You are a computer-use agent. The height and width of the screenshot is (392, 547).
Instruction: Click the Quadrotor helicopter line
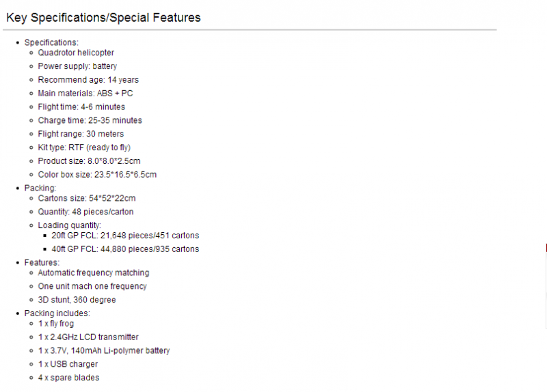click(76, 53)
